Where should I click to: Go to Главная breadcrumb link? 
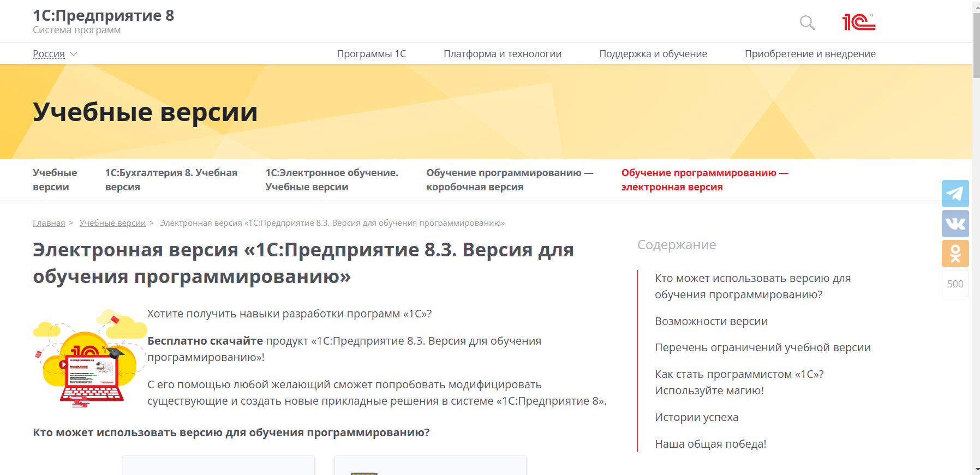pos(49,223)
